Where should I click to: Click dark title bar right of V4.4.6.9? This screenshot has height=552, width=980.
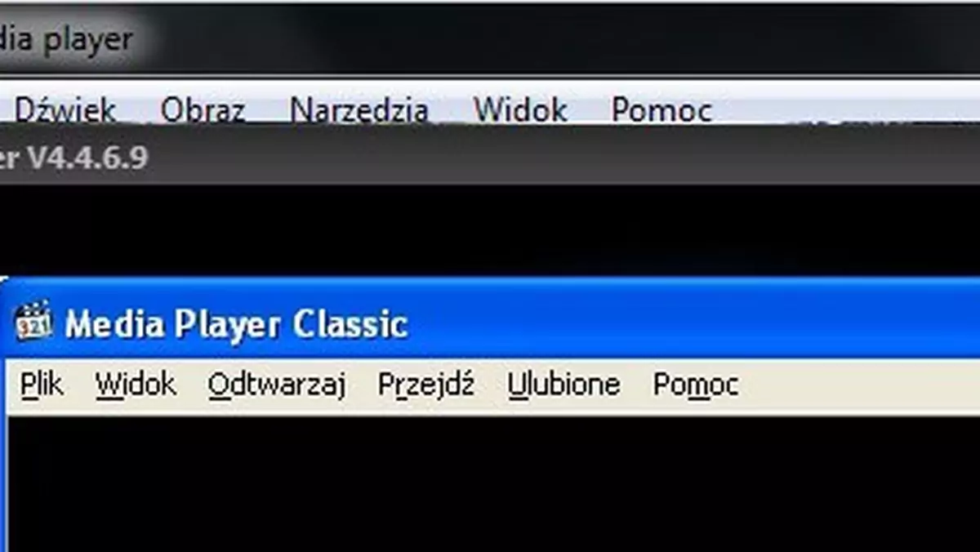(x=563, y=156)
